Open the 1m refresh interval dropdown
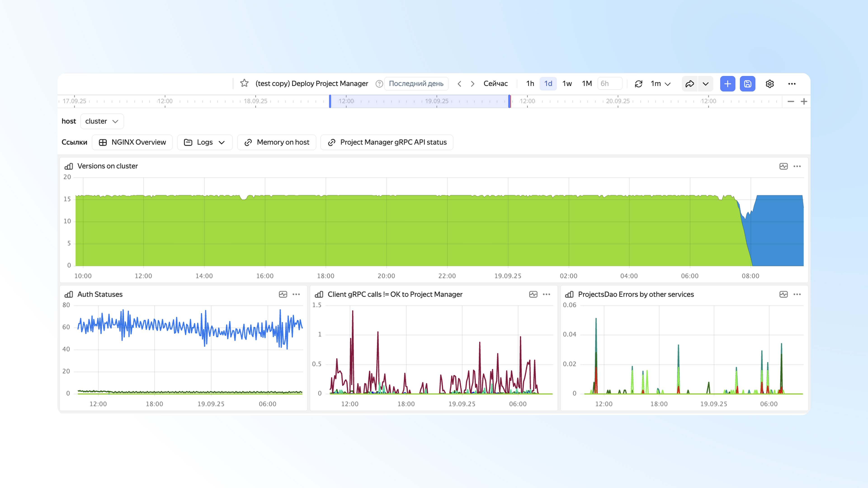Image resolution: width=868 pixels, height=488 pixels. tap(660, 84)
